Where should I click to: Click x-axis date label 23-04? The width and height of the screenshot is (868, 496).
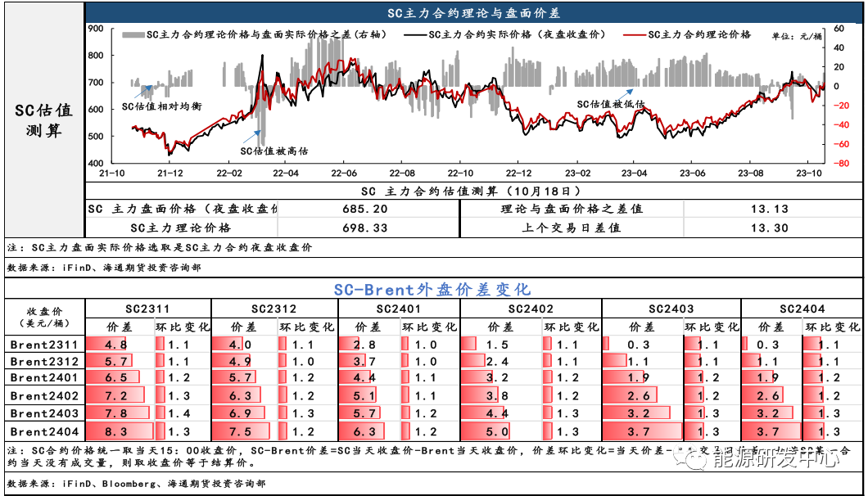tap(634, 174)
